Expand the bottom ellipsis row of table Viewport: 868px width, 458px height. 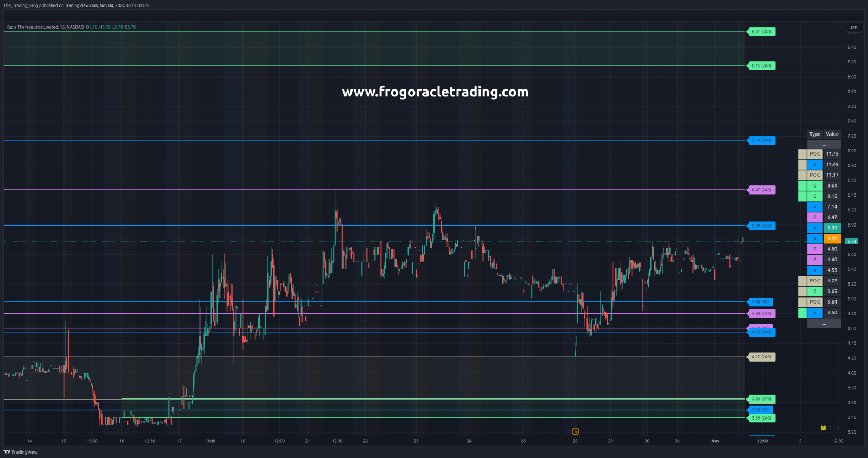[824, 323]
